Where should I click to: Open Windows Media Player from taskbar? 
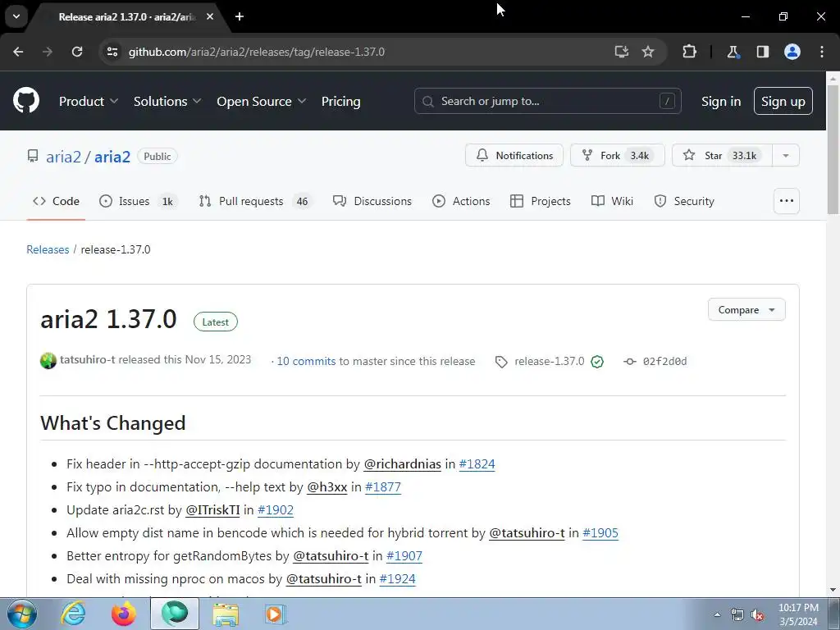click(276, 614)
